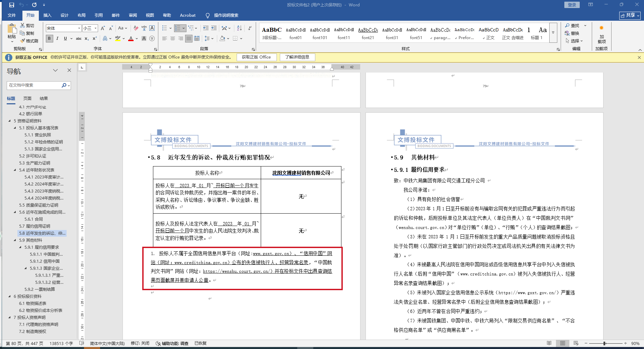The width and height of the screenshot is (644, 349).
Task: Center-align the paragraph text
Action: (173, 38)
